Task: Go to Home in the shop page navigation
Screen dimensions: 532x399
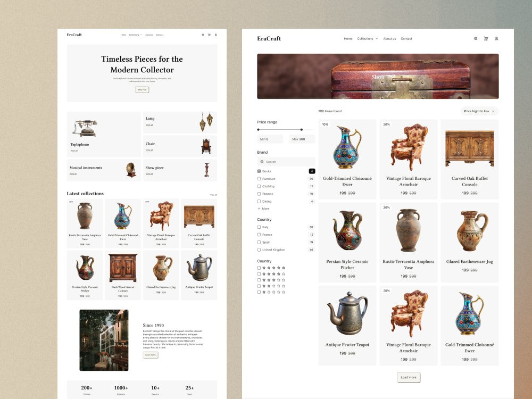Action: (x=348, y=39)
